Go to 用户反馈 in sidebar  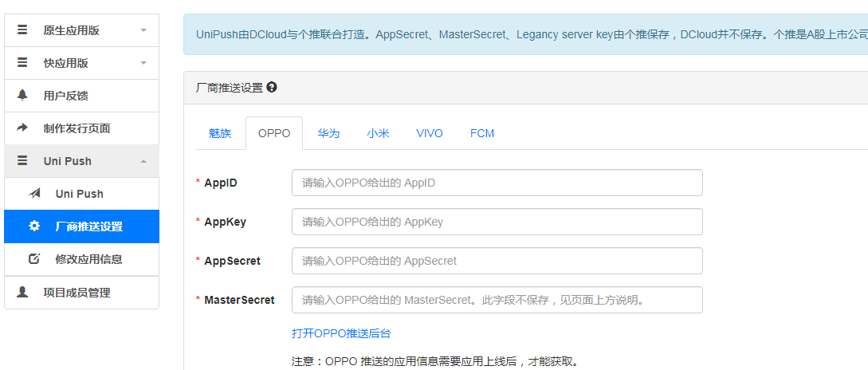[81, 95]
